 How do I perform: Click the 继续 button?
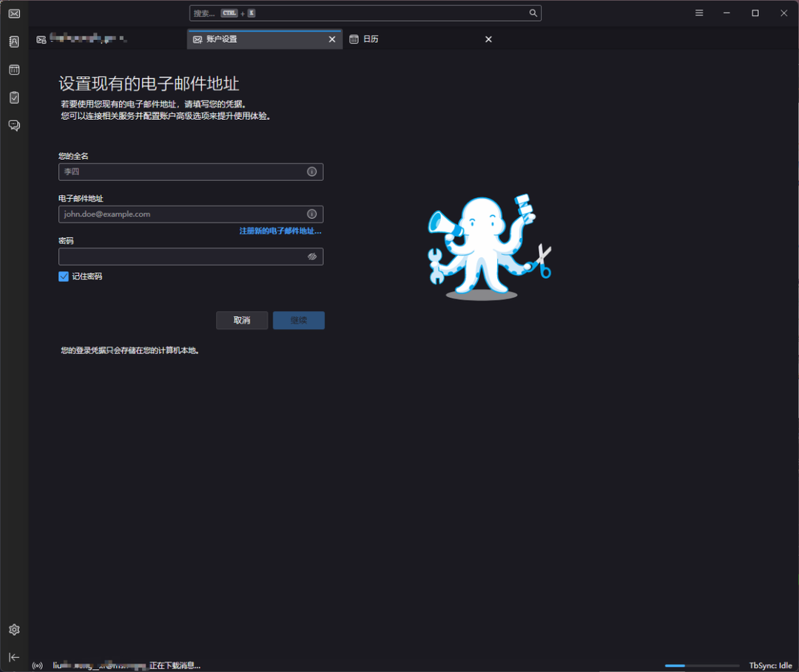tap(299, 320)
